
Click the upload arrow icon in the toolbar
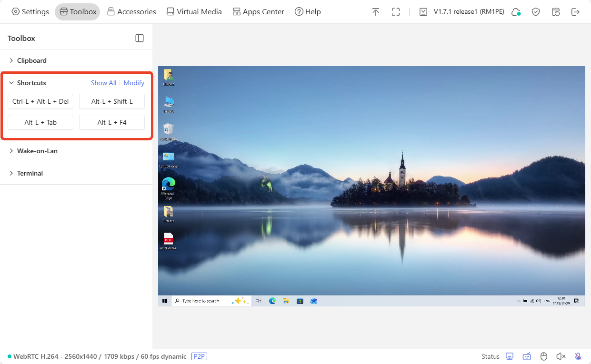[376, 11]
